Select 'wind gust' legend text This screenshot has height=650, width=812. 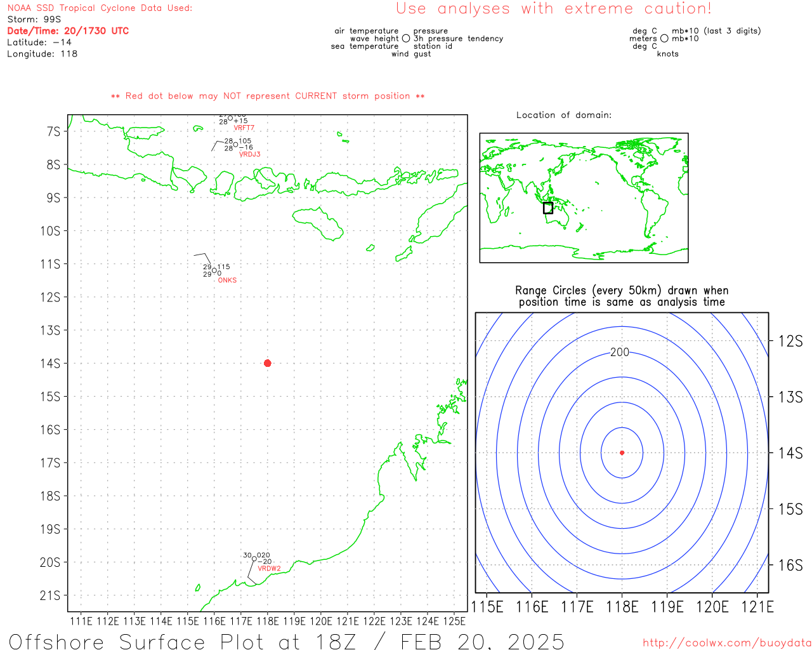pyautogui.click(x=411, y=54)
